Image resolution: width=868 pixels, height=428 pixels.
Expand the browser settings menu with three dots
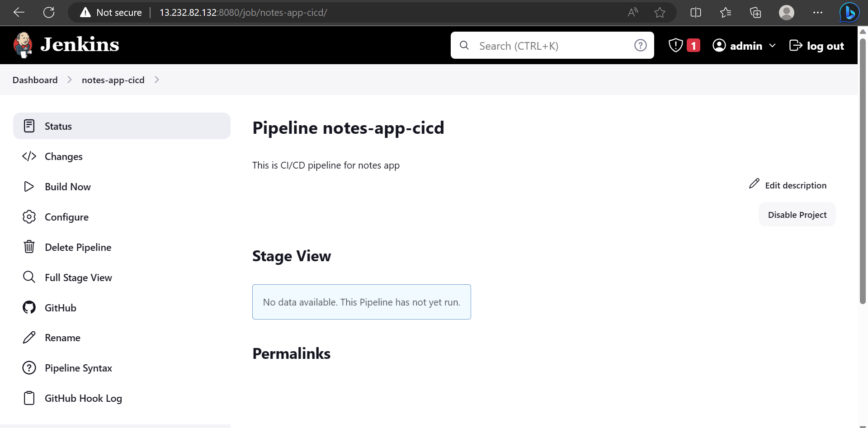(x=817, y=12)
